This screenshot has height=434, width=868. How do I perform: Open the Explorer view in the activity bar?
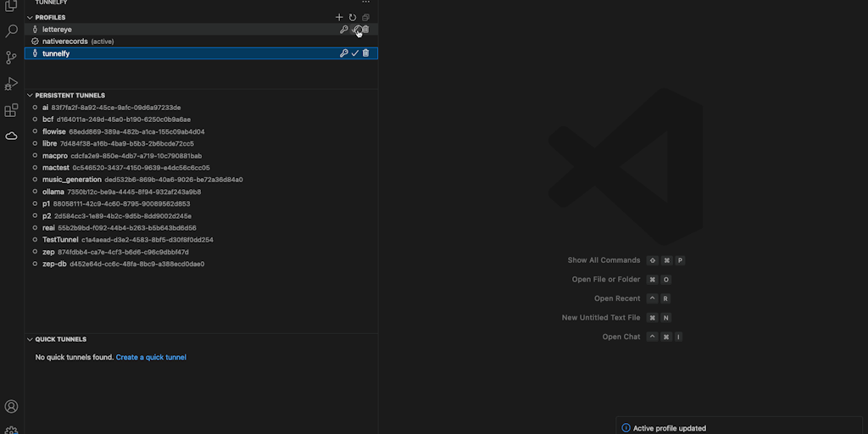coord(11,6)
